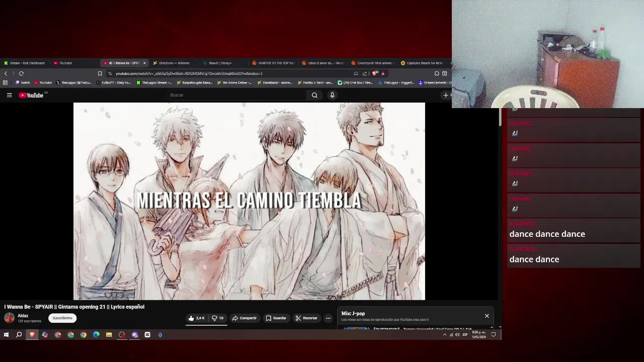Open the browser share icon in address bar
This screenshot has height=362, width=644.
tap(365, 73)
